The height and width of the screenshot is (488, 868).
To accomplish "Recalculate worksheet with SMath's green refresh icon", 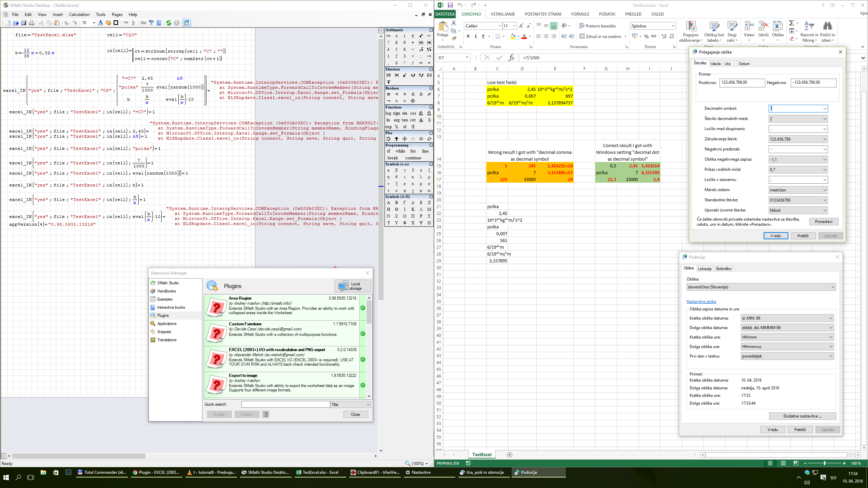I will [x=169, y=22].
